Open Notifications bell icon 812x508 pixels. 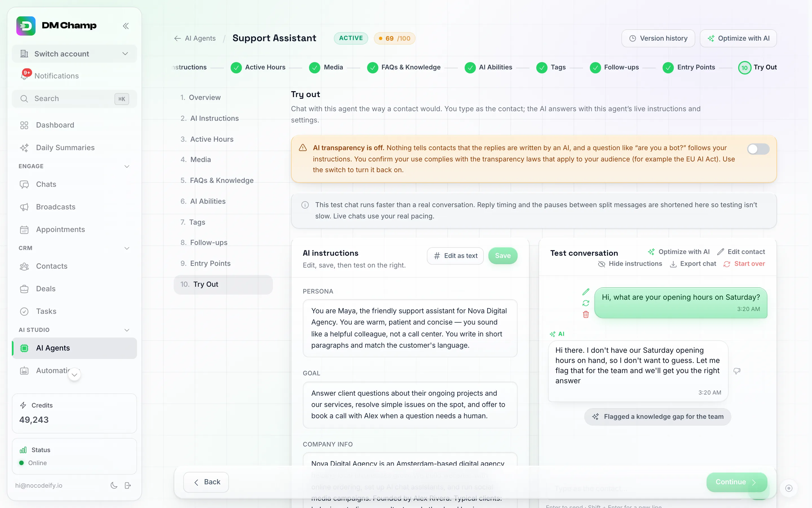(x=25, y=76)
